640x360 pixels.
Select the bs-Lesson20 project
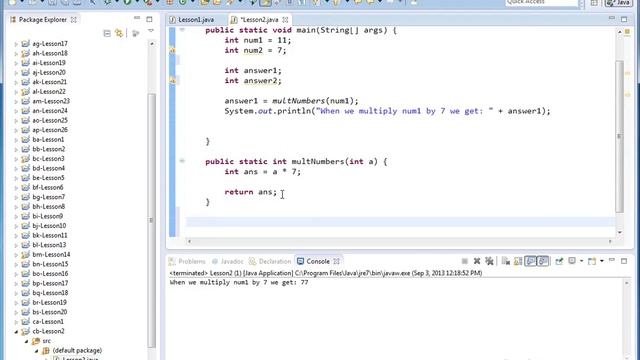(49, 312)
